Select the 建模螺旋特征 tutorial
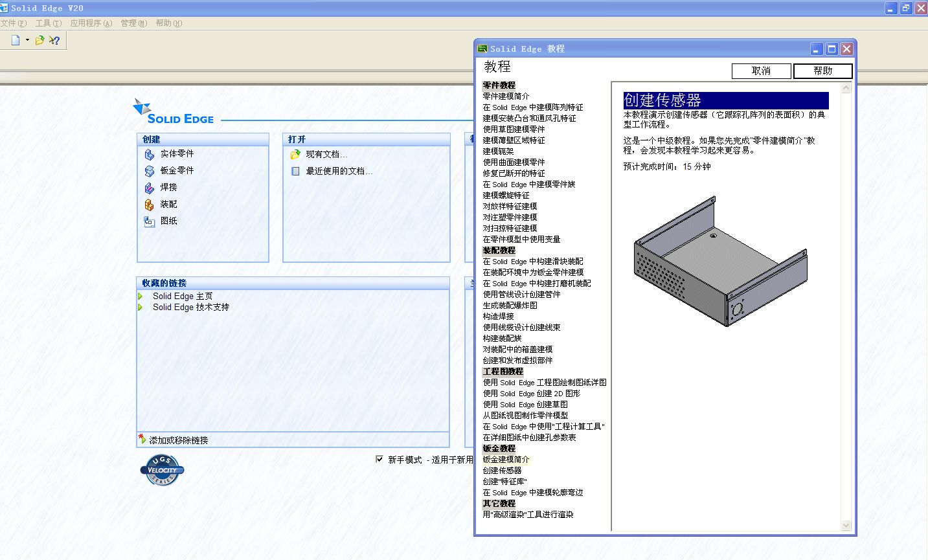This screenshot has width=928, height=560. [506, 196]
